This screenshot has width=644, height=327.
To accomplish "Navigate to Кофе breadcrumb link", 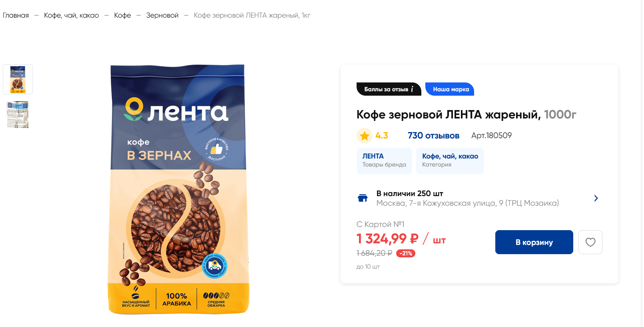I will pyautogui.click(x=122, y=15).
